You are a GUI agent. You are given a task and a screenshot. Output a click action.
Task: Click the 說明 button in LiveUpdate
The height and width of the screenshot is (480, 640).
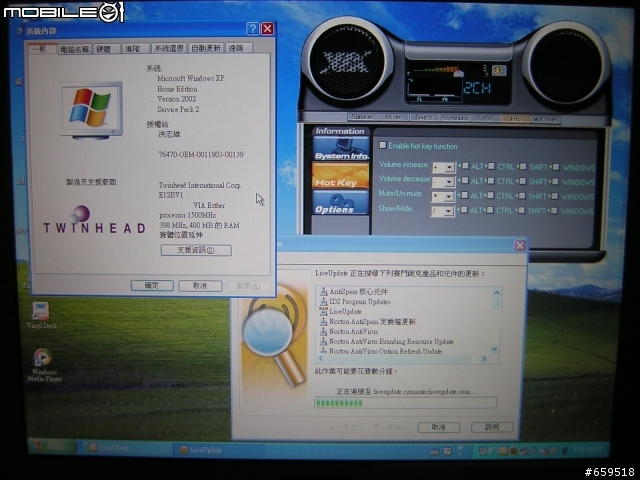[x=492, y=427]
